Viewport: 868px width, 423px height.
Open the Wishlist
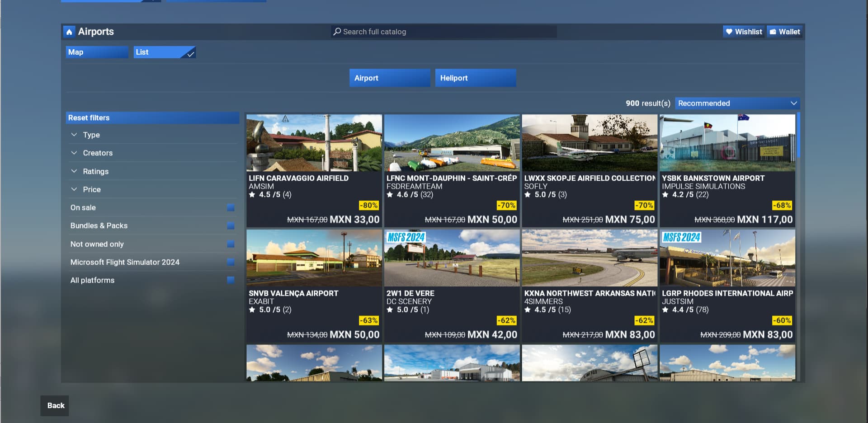coord(744,32)
